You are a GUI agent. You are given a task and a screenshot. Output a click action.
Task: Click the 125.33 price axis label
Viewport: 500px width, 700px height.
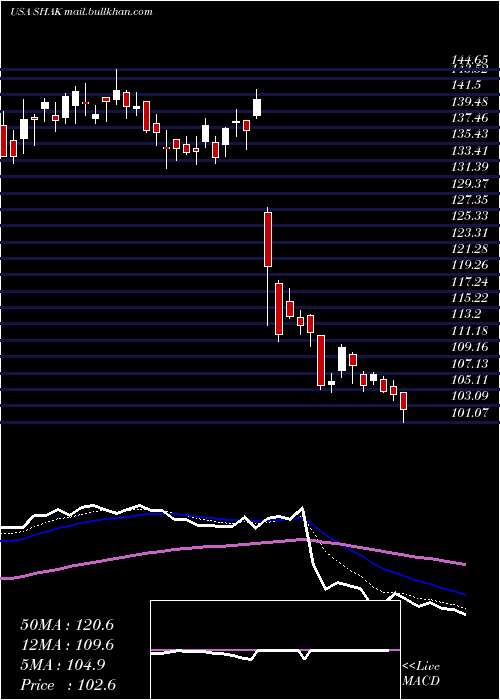click(x=469, y=216)
